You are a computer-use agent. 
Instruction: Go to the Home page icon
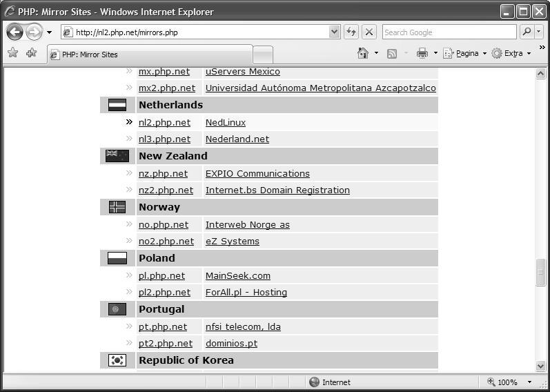click(x=363, y=53)
